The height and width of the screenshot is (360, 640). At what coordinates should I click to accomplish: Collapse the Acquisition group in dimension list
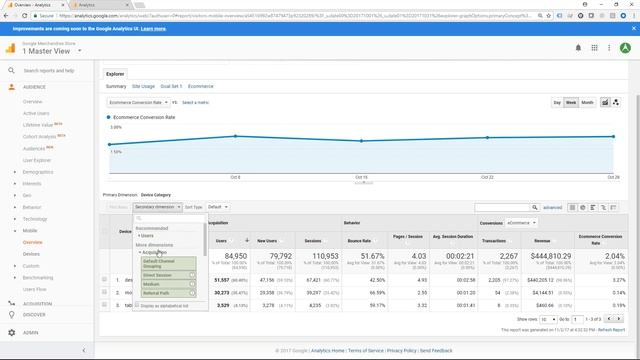[140, 253]
